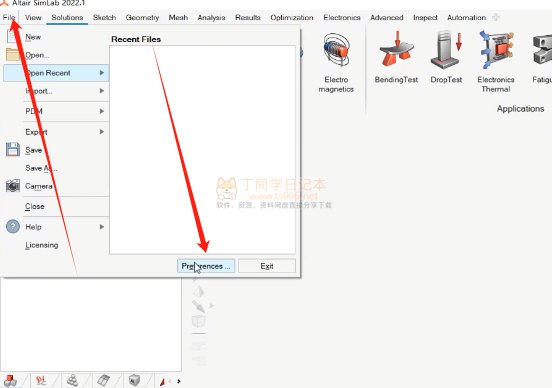This screenshot has width=552, height=388.
Task: Click the stacked spheres icon in bottom toolbar
Action: click(x=72, y=381)
